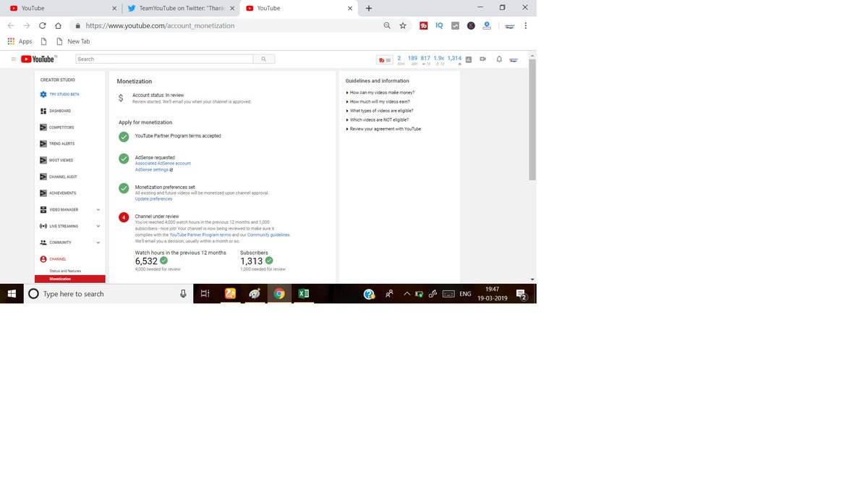Click in the YouTube Search field
The height and width of the screenshot is (488, 868).
point(164,59)
